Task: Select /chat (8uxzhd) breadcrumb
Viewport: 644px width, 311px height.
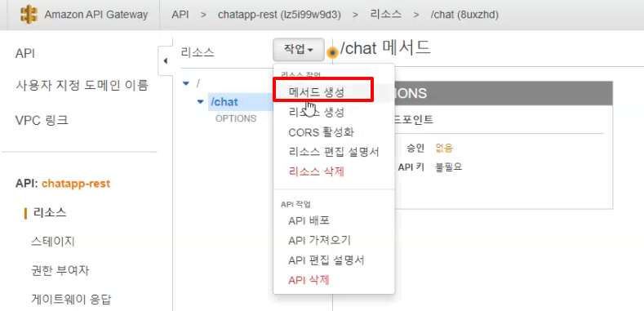Action: tap(464, 15)
